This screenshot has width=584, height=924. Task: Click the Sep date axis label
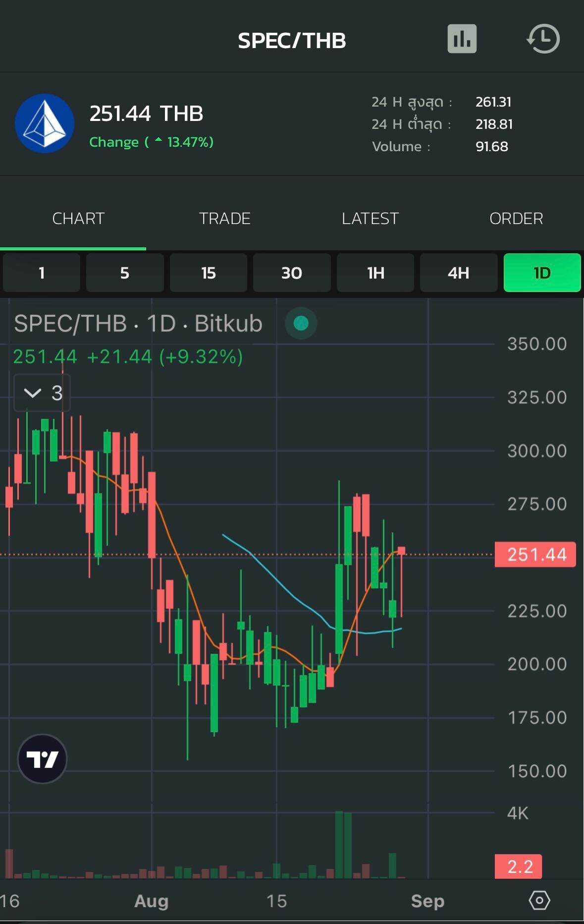pyautogui.click(x=427, y=901)
